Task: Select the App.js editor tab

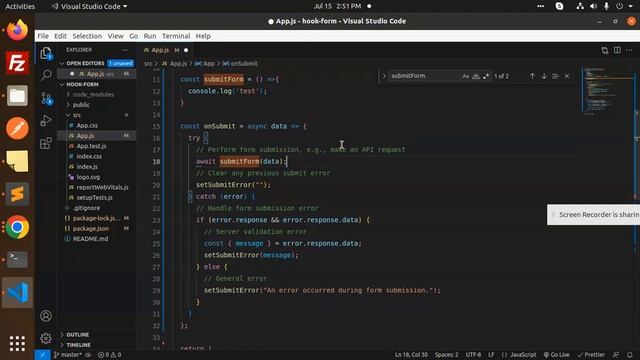Action: click(x=165, y=50)
